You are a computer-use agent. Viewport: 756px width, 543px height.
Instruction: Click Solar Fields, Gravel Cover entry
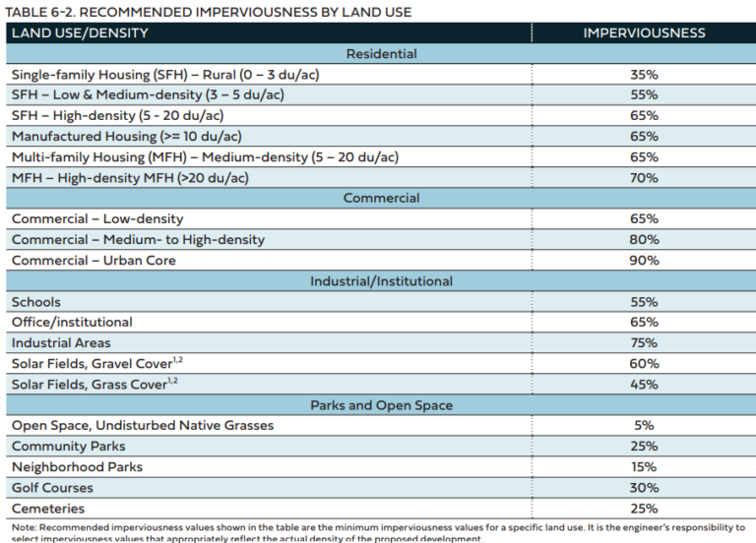pyautogui.click(x=96, y=363)
